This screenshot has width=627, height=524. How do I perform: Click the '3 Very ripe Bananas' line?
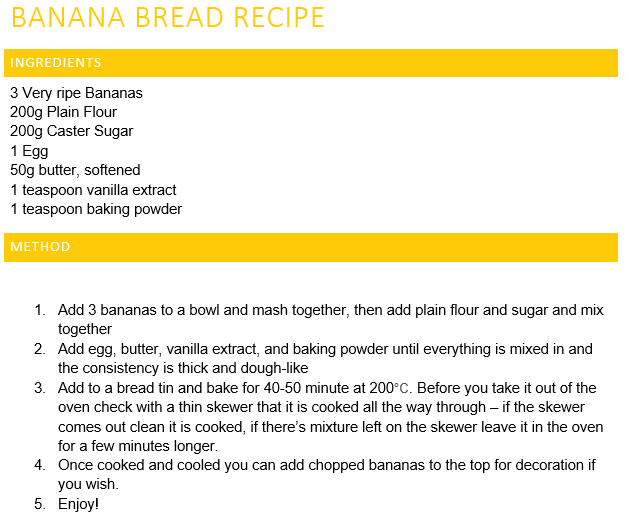pyautogui.click(x=76, y=93)
